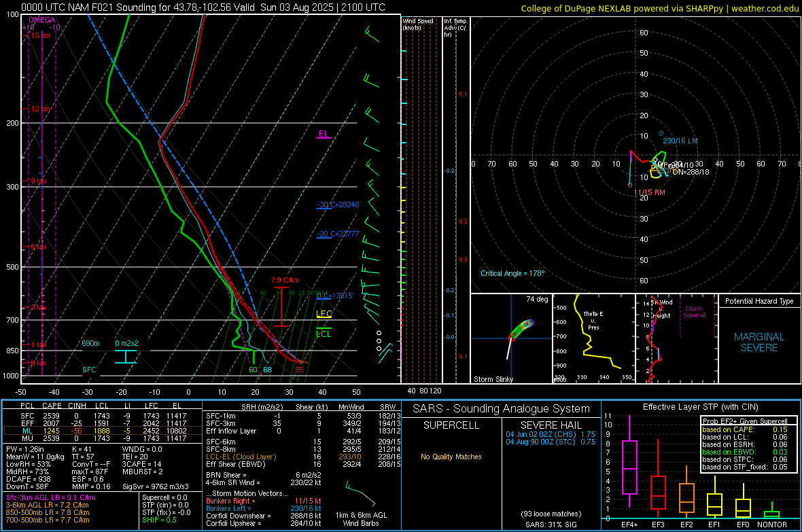802x532 pixels.
Task: Click the cyan '690m' effective inflow label
Action: pyautogui.click(x=90, y=343)
